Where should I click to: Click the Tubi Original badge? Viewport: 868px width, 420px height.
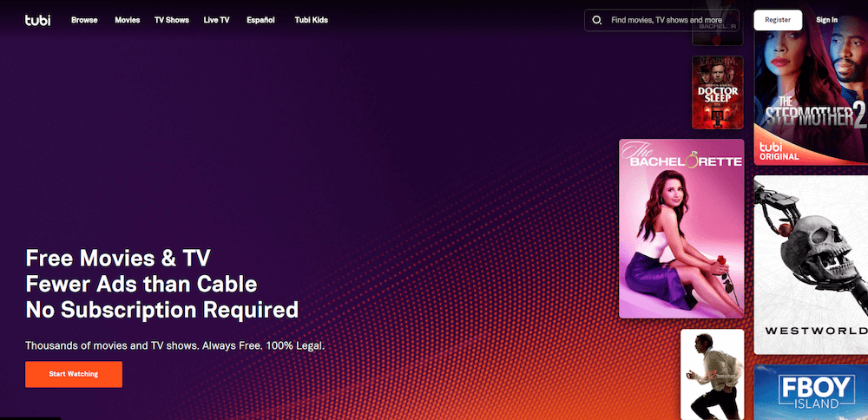(779, 152)
